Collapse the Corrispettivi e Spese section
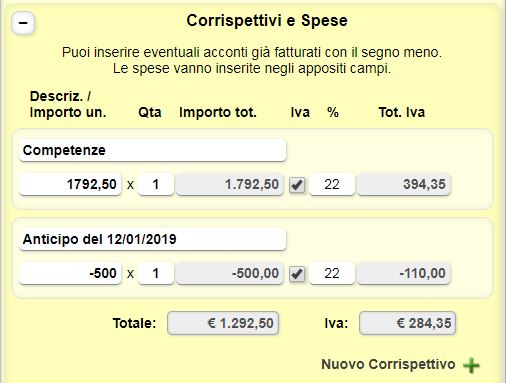Image resolution: width=506 pixels, height=383 pixels. (x=23, y=23)
